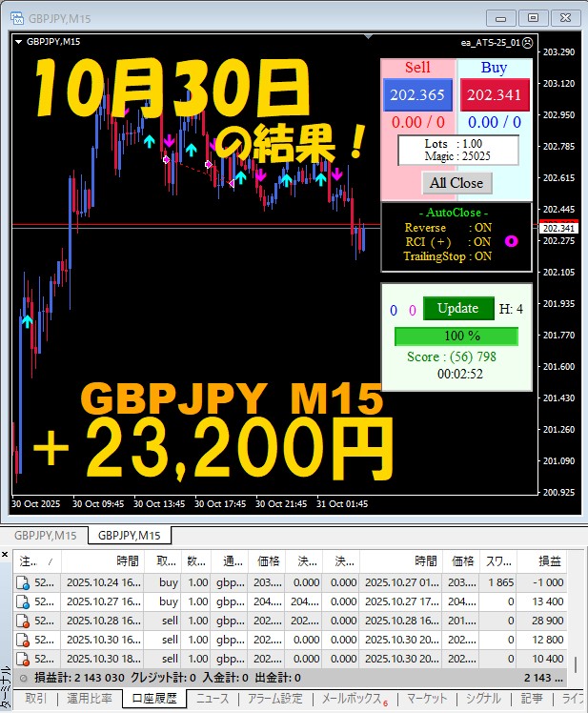The height and width of the screenshot is (713, 588).
Task: Sort by the スワップ column header
Action: click(x=498, y=561)
